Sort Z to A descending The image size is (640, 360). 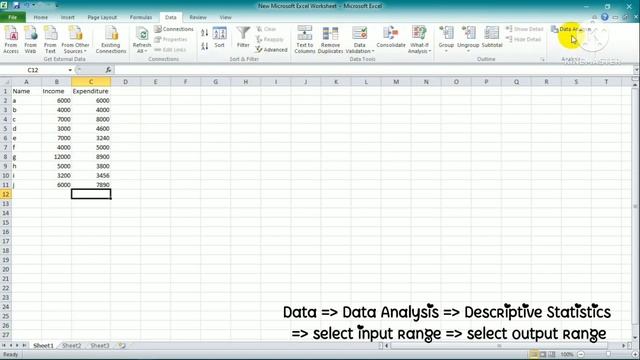[204, 46]
